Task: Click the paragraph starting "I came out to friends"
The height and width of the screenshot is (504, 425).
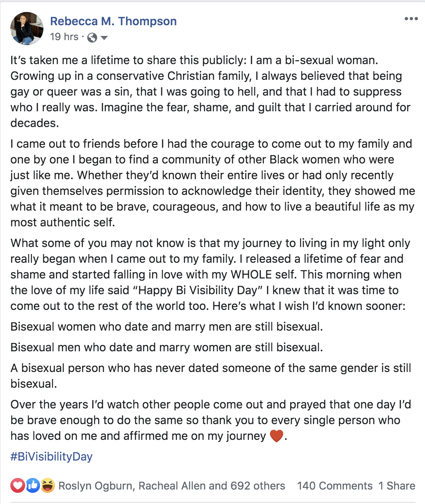Action: coord(212,183)
